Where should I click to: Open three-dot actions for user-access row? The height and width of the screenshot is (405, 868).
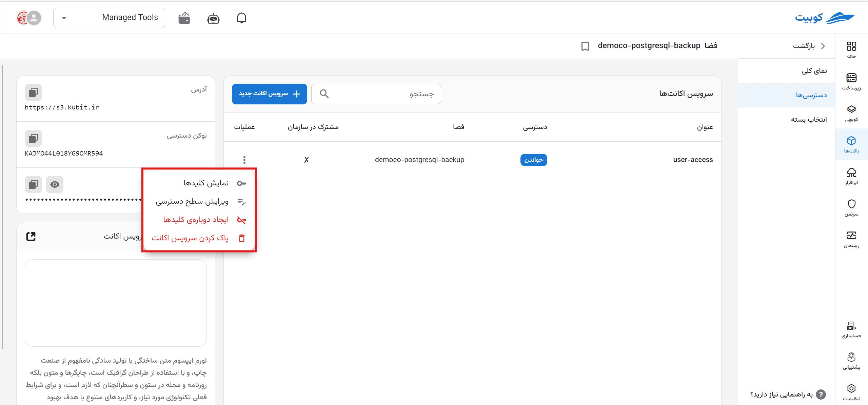[x=244, y=160]
